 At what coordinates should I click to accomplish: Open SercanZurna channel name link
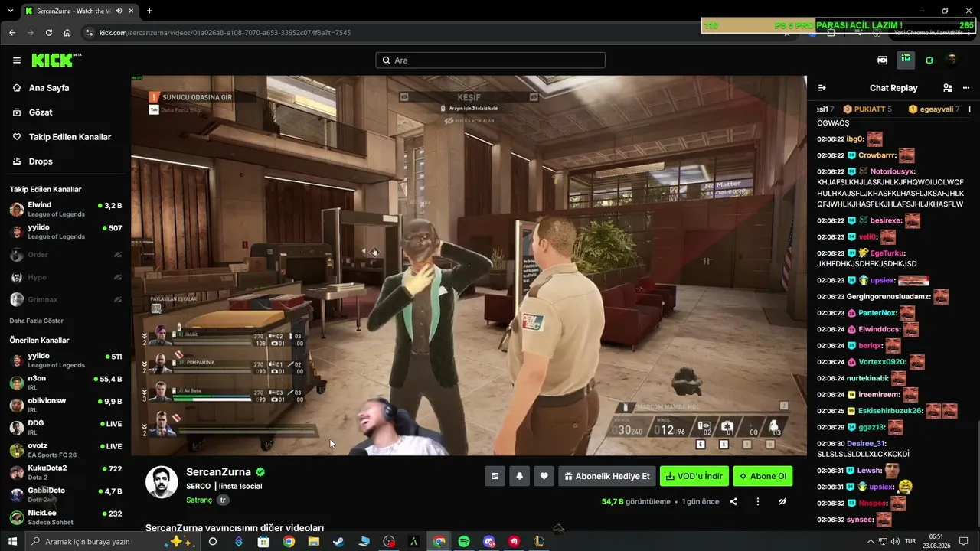coord(218,472)
